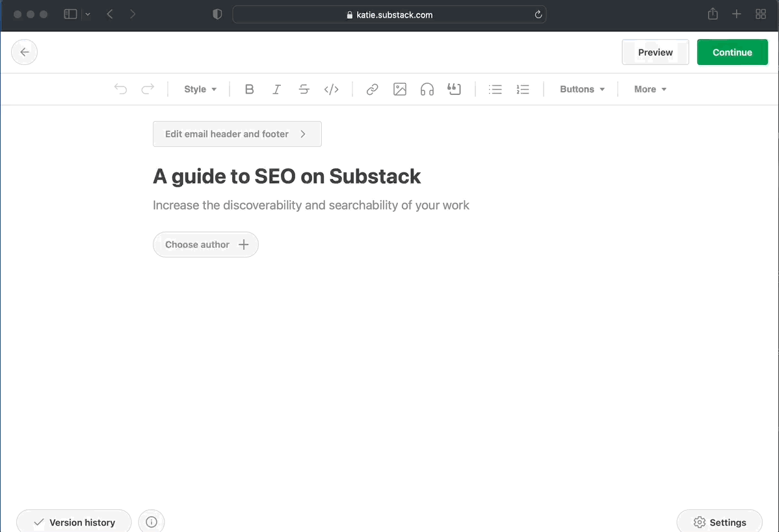Open post Settings
The image size is (779, 532).
719,522
